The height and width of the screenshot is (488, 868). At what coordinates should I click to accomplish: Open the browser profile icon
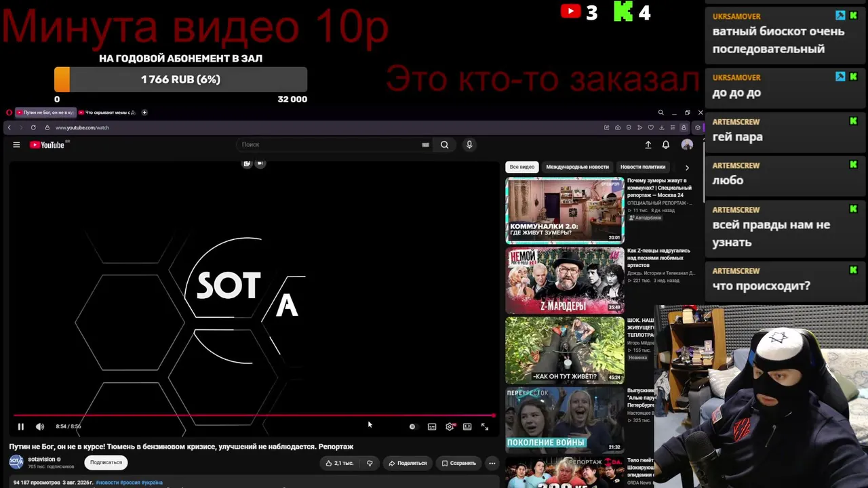pyautogui.click(x=684, y=127)
